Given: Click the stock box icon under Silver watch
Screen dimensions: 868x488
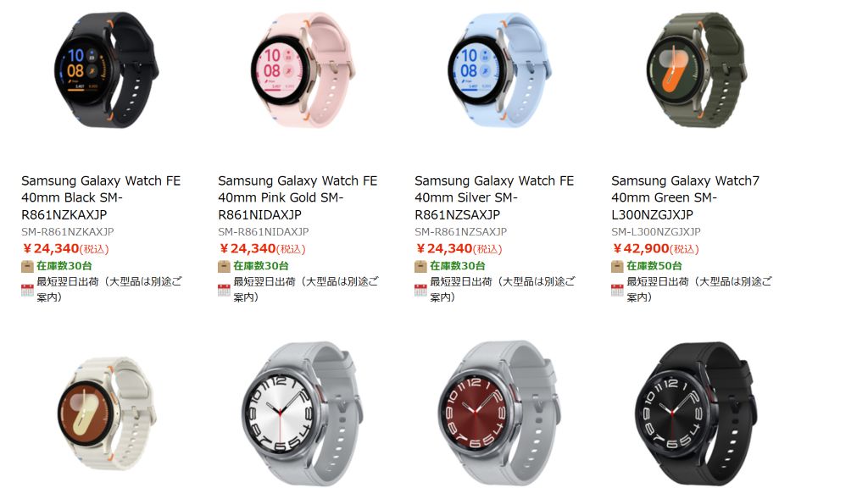Looking at the screenshot, I should 420,266.
